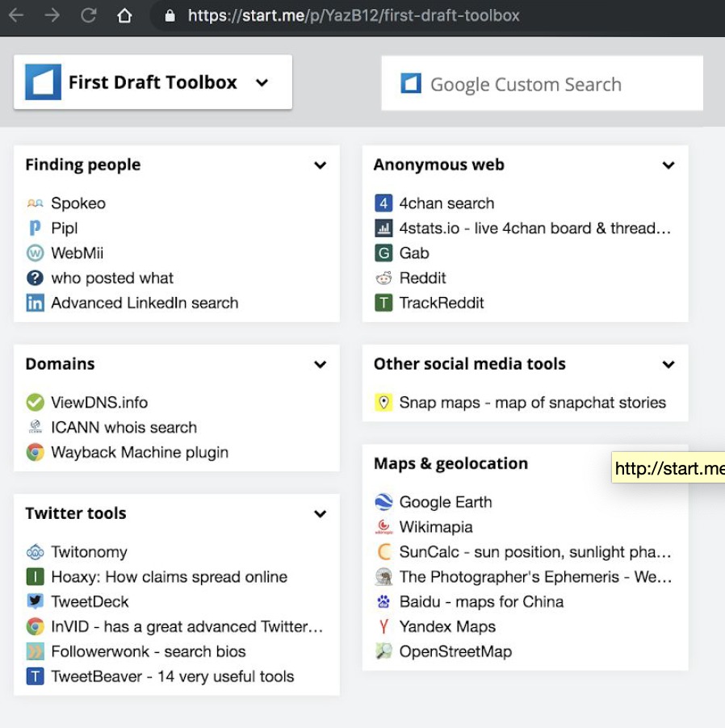Click the Google Earth globe icon
Image resolution: width=725 pixels, height=728 pixels.
(383, 502)
